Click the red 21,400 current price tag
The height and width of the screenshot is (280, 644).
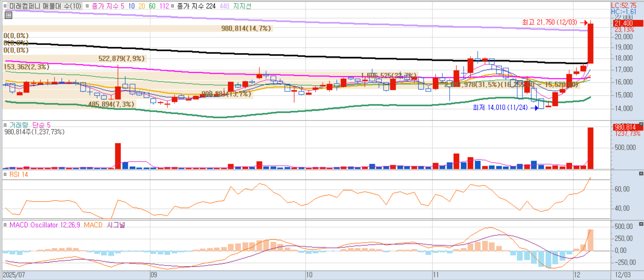click(x=628, y=23)
